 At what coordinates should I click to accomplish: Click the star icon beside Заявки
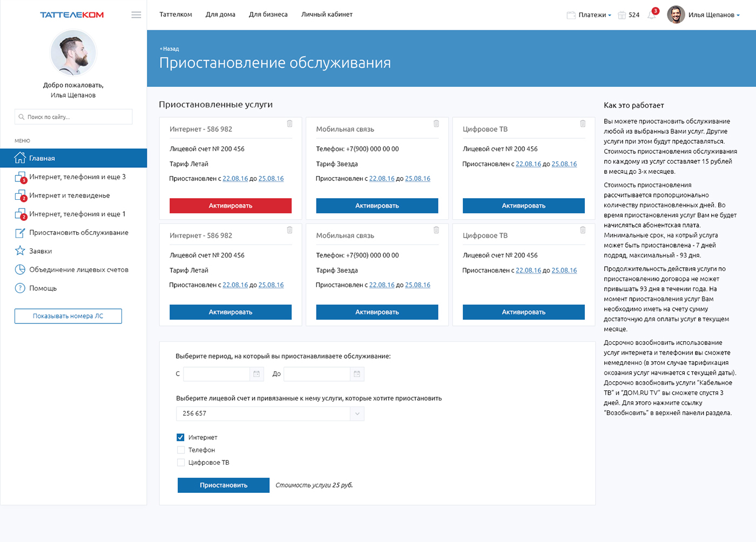pyautogui.click(x=20, y=251)
